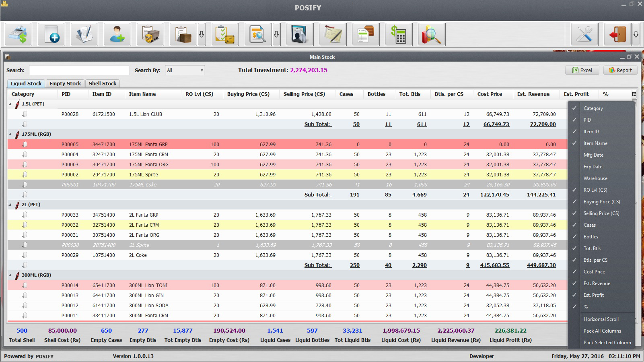Choose Horizontal Scroll from the column menu
The width and height of the screenshot is (644, 362).
coord(601,319)
